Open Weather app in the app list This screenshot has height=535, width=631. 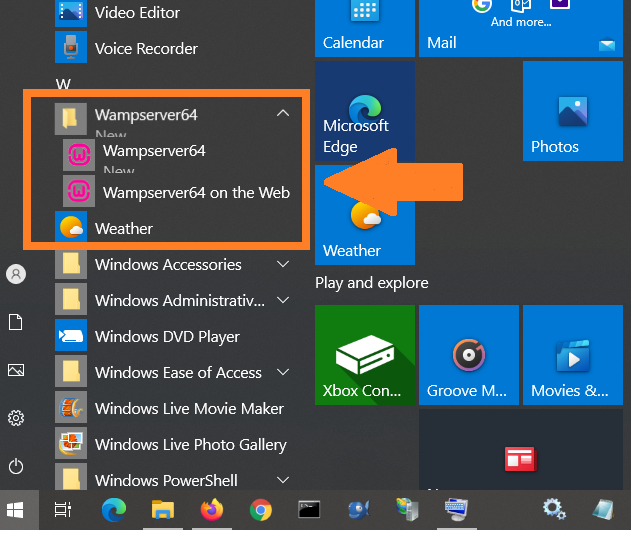(123, 229)
